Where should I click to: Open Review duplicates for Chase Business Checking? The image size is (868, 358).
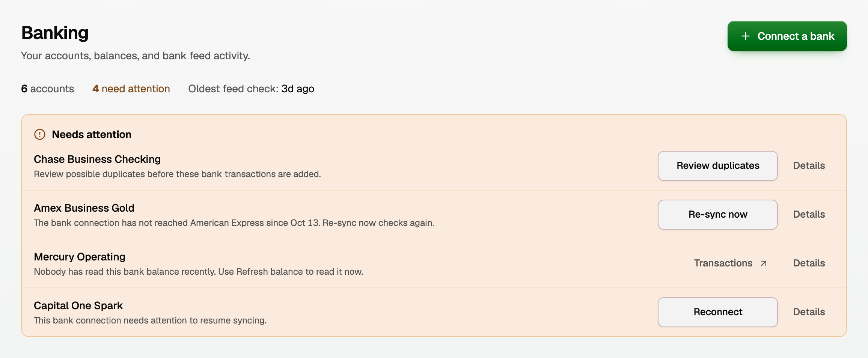coord(717,165)
